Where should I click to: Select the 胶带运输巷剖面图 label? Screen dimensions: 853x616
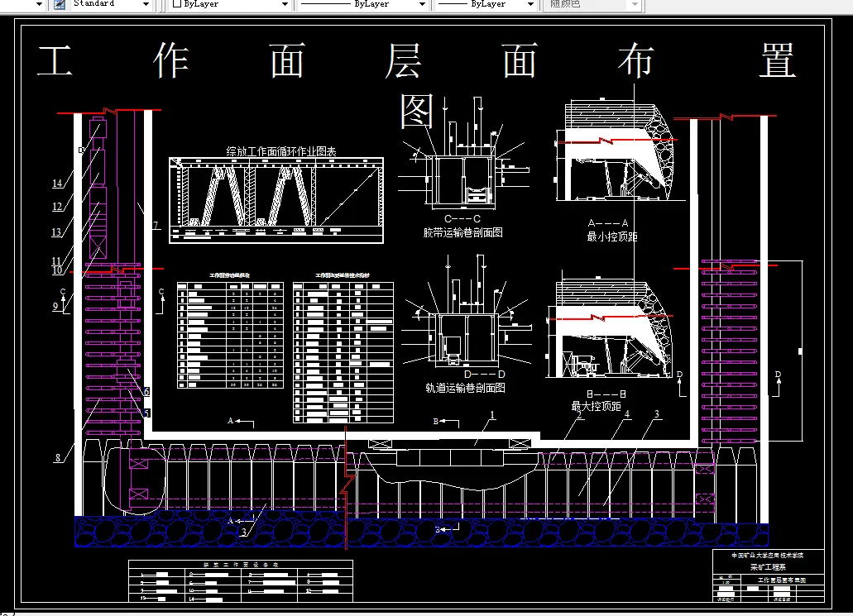tap(463, 232)
